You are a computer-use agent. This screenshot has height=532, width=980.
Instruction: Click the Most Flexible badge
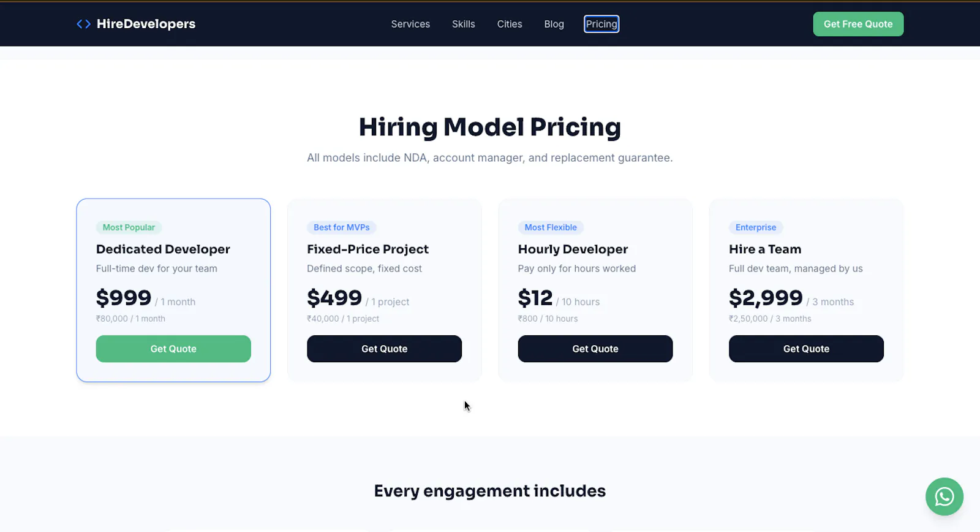click(x=551, y=227)
